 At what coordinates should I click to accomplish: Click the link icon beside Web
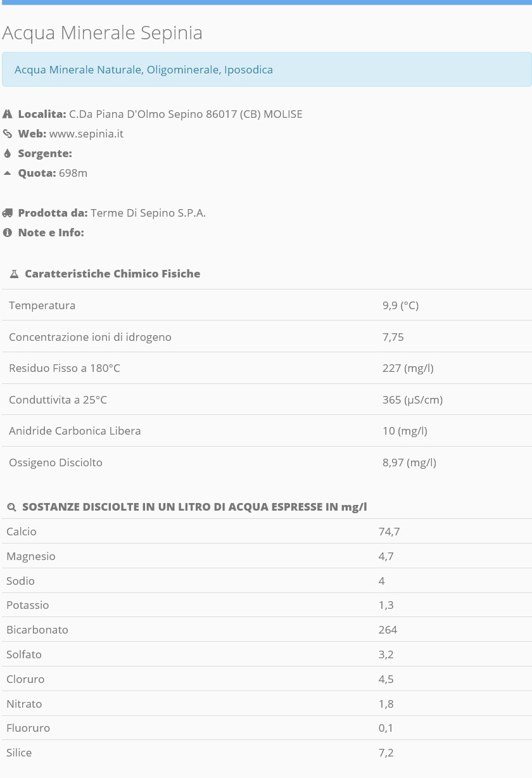pos(8,134)
